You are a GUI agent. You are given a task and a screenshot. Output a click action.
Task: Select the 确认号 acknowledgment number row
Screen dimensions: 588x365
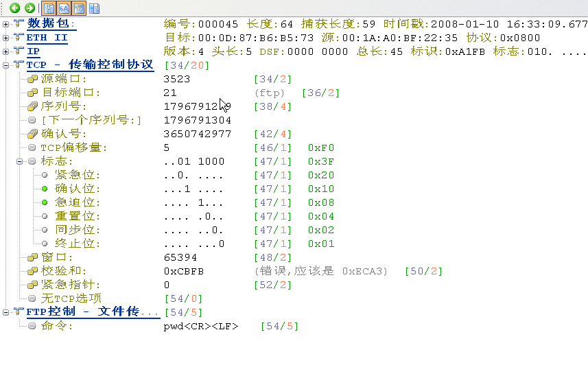pos(66,134)
